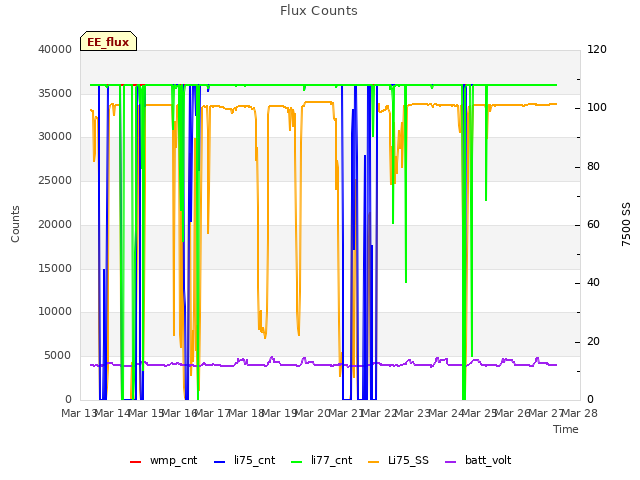Click the 15000 y-axis tick label
The image size is (640, 480).
(x=55, y=268)
